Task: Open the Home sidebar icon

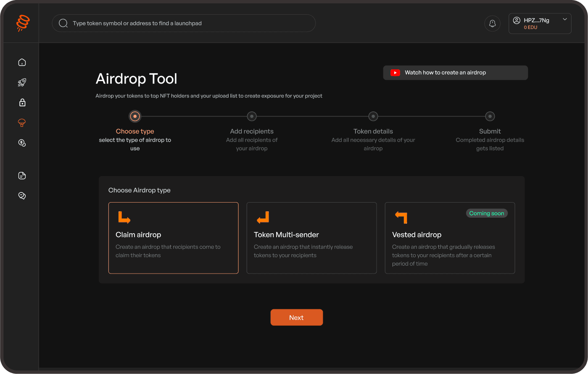Action: click(22, 62)
